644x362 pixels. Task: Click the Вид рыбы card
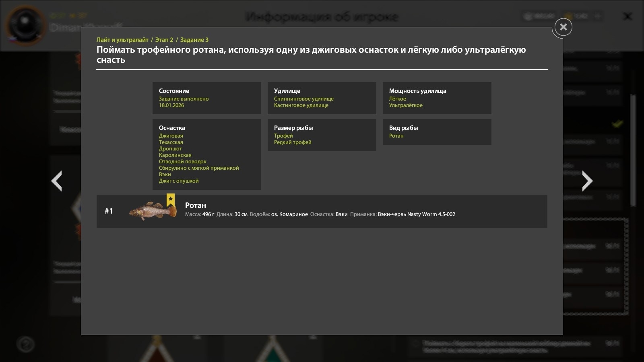coord(437,132)
